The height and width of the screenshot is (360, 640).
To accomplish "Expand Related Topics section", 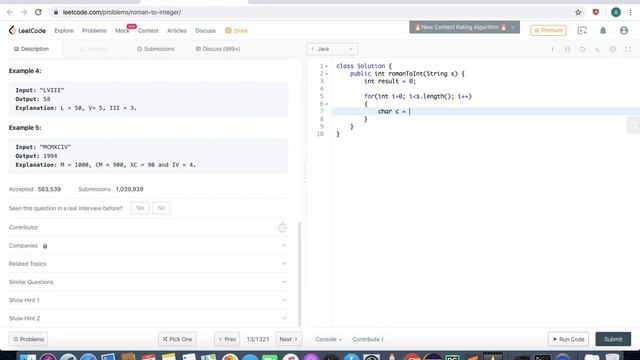I will click(x=148, y=264).
